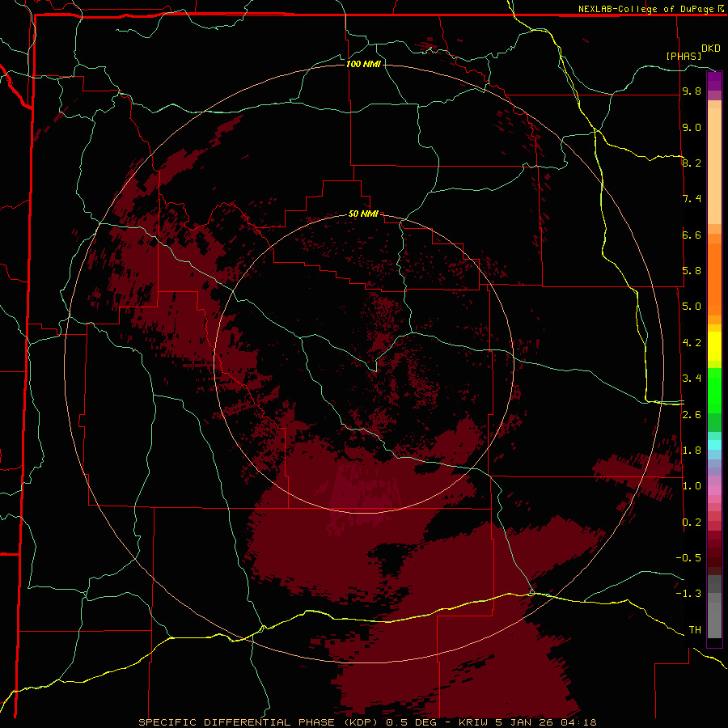Click the 8.2 scale value
The image size is (728, 728).
pos(692,163)
